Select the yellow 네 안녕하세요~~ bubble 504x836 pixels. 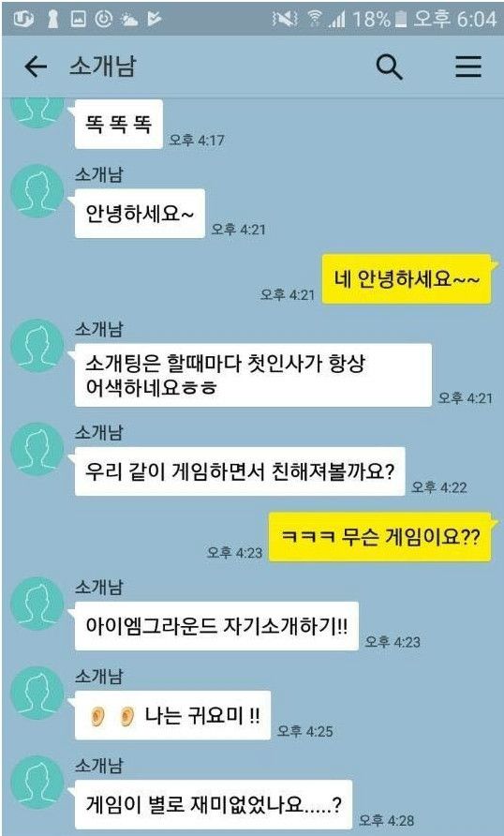pos(406,279)
